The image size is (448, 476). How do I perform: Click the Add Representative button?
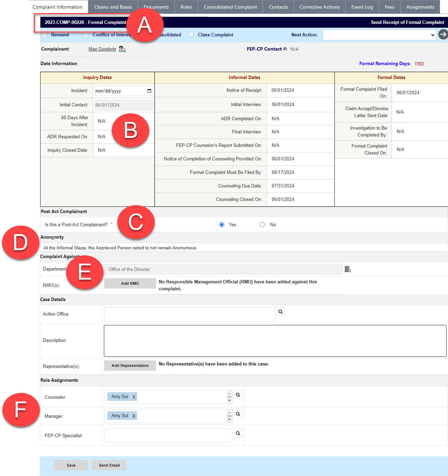(130, 365)
